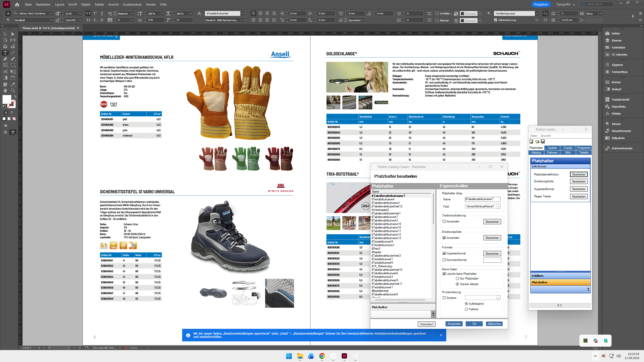
Task: Switch to the Rahmen tab in Publish Catalog
Action: [x=552, y=153]
